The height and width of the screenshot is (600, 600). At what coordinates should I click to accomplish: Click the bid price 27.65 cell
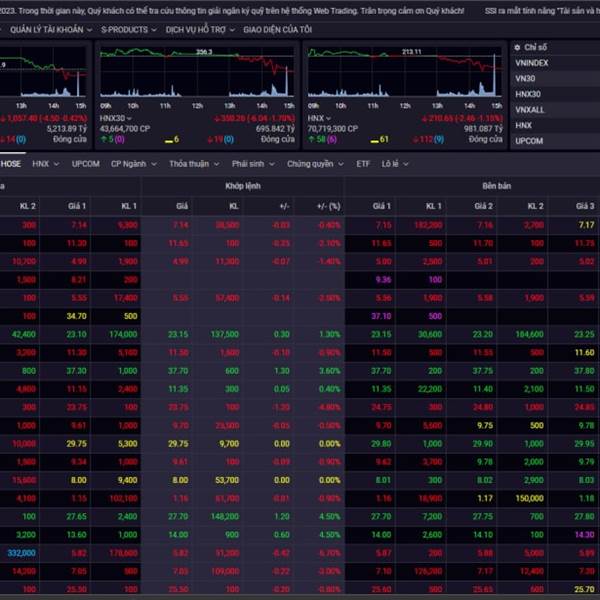pos(77,517)
